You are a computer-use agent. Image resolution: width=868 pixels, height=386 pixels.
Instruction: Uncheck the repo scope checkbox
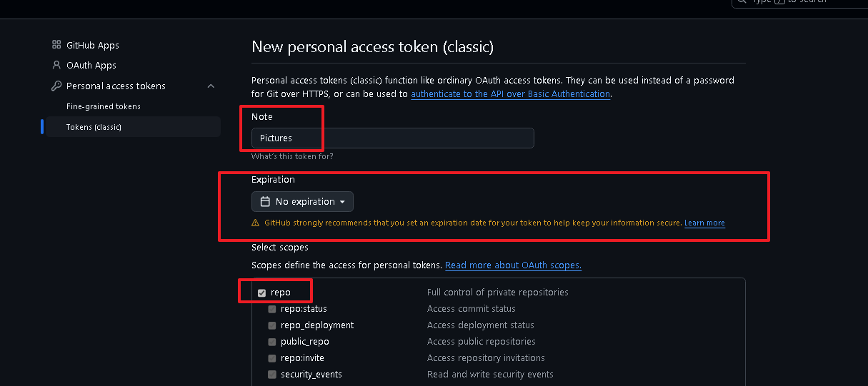coord(261,293)
